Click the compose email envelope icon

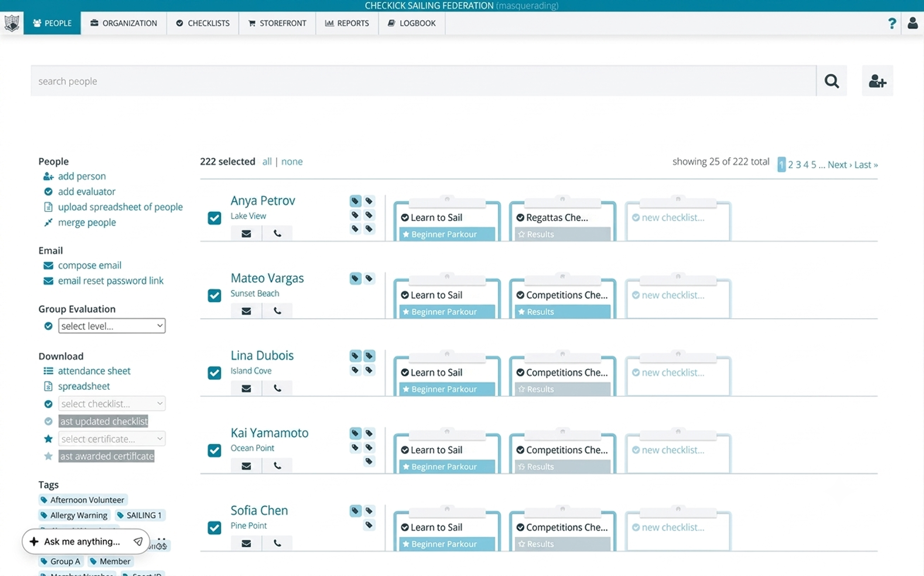tap(48, 265)
